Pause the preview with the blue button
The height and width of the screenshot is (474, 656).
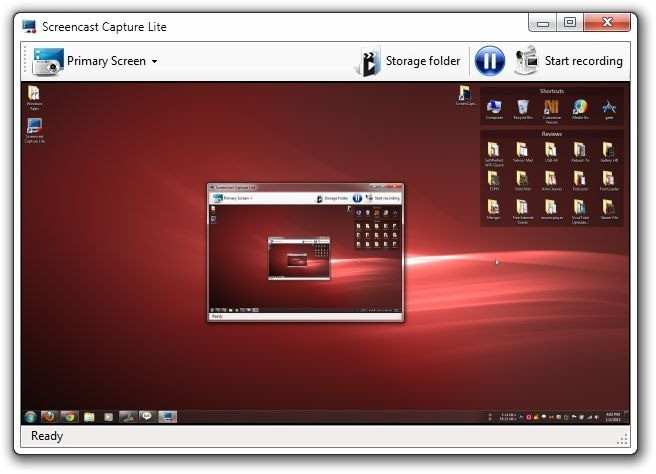tap(489, 61)
